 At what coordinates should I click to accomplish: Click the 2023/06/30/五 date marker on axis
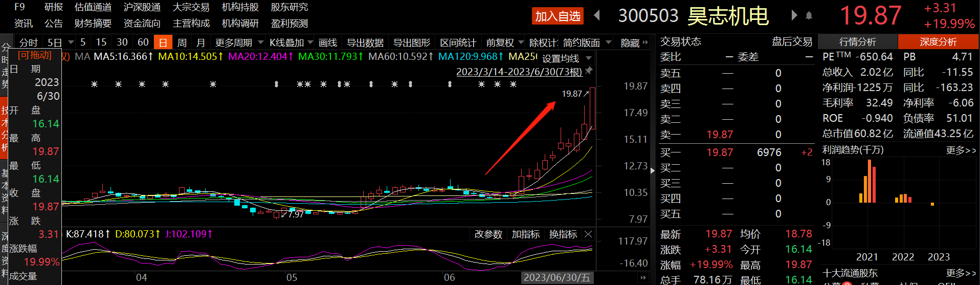point(556,277)
